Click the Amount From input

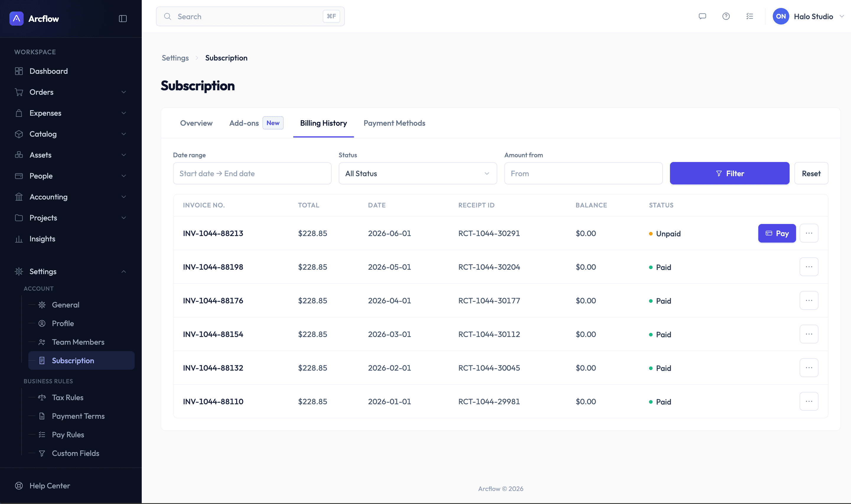point(583,174)
